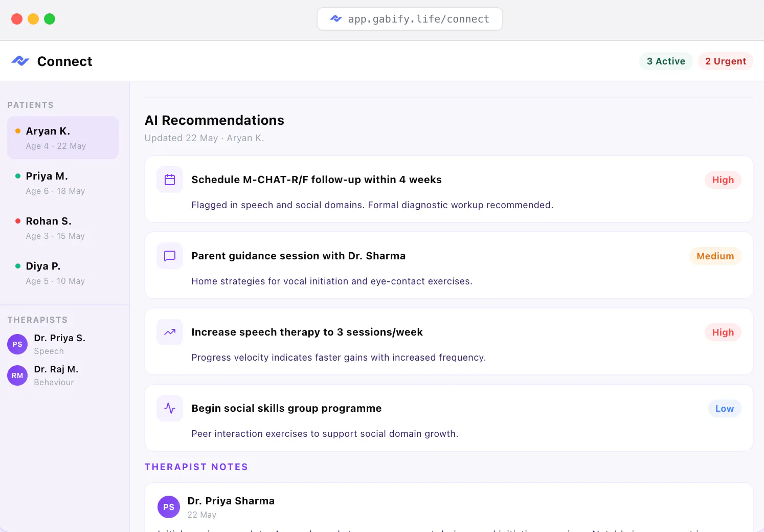
Task: Click the PS avatar in Therapist Notes
Action: [x=169, y=507]
